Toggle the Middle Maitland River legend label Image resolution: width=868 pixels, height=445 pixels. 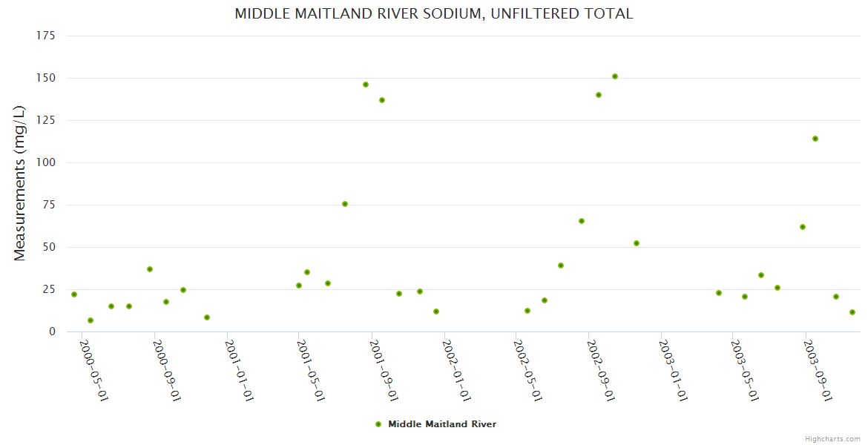point(442,424)
